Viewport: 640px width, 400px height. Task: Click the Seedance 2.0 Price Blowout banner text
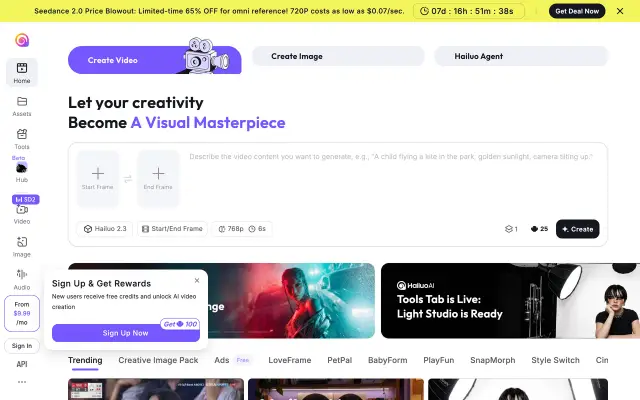pyautogui.click(x=219, y=11)
